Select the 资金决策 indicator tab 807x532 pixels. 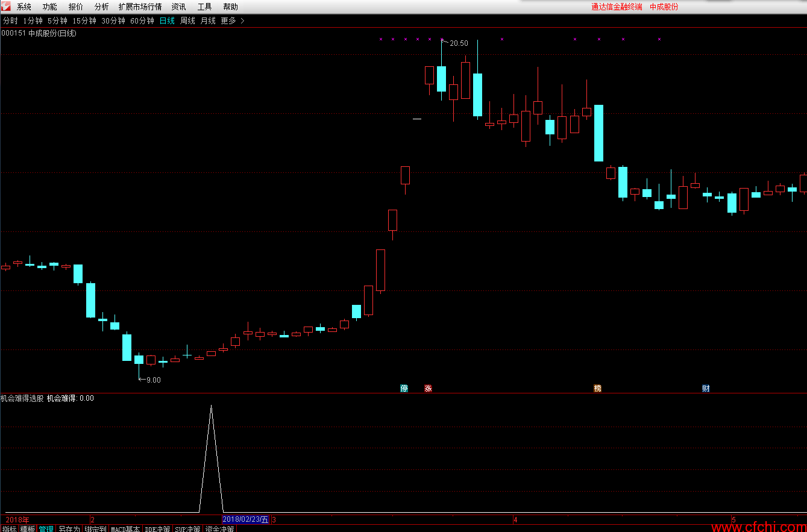pyautogui.click(x=219, y=528)
